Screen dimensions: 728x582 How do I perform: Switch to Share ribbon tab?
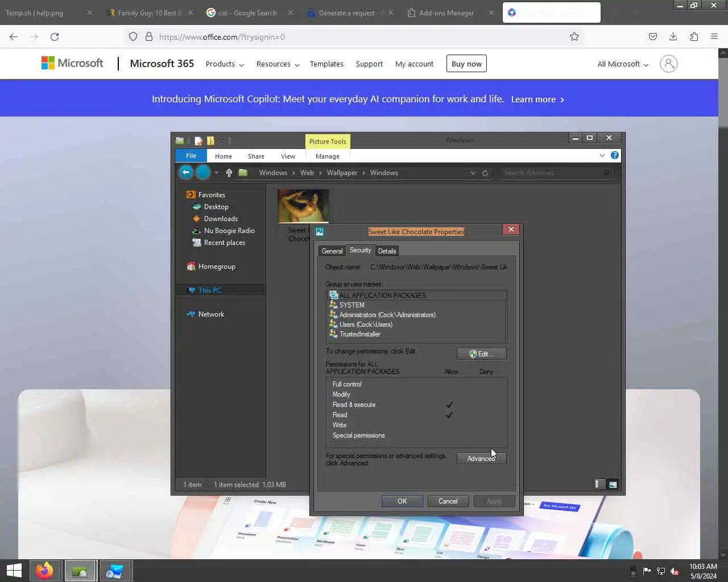(256, 156)
